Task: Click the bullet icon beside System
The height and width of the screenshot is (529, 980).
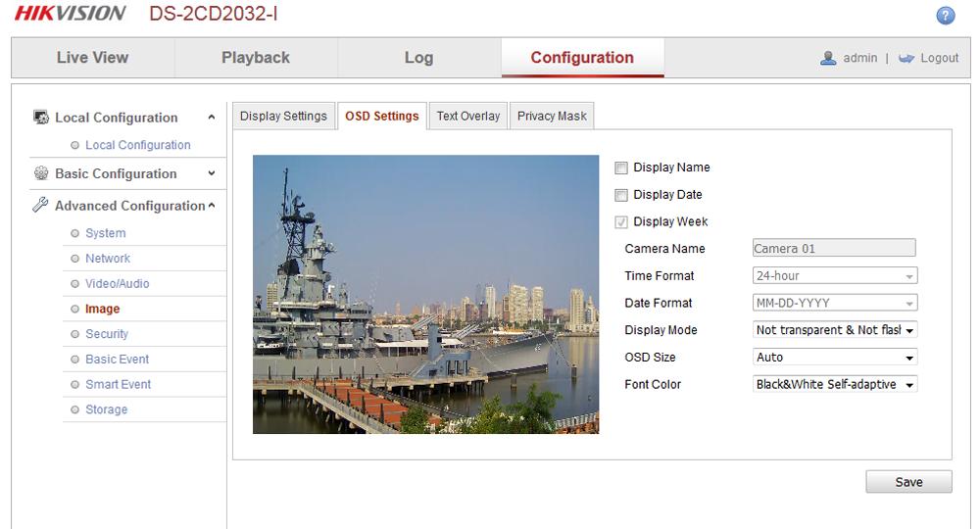Action: [x=75, y=233]
